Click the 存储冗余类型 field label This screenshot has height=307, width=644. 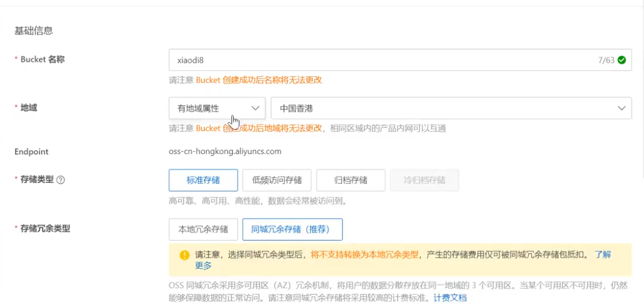click(45, 229)
